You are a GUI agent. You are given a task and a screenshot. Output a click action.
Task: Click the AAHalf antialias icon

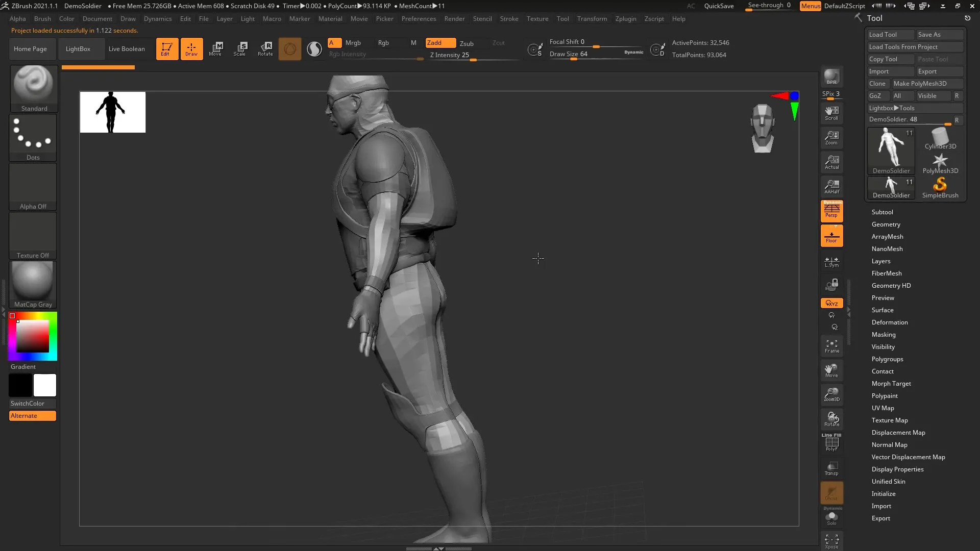[831, 186]
